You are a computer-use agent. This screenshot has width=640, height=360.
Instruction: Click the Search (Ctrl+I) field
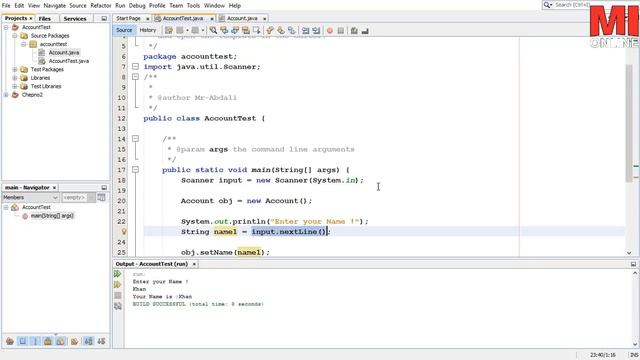pyautogui.click(x=572, y=5)
